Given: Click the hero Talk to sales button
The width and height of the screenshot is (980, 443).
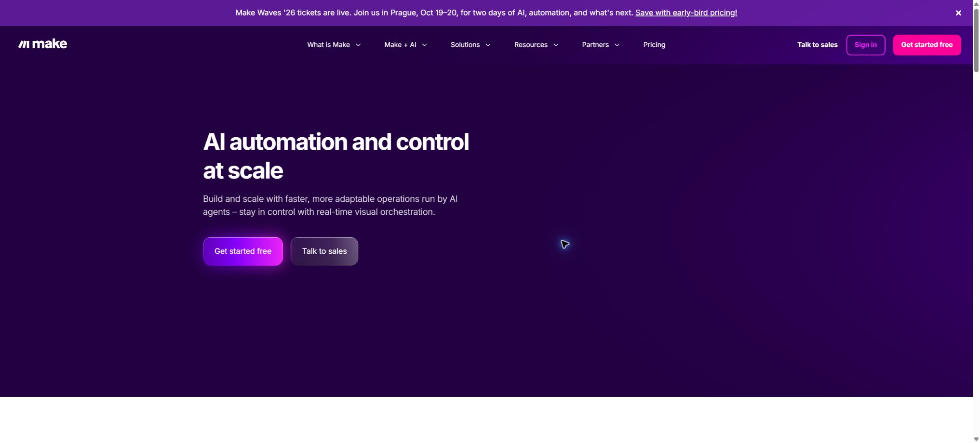Looking at the screenshot, I should tap(324, 251).
